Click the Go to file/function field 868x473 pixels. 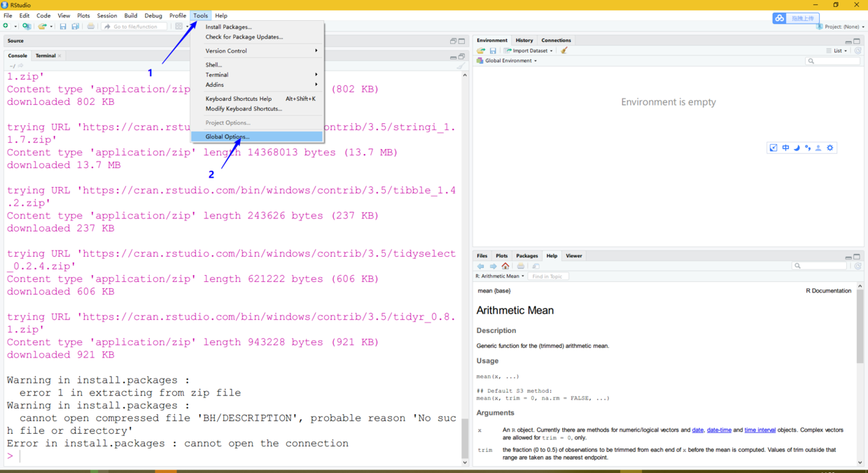(x=135, y=27)
